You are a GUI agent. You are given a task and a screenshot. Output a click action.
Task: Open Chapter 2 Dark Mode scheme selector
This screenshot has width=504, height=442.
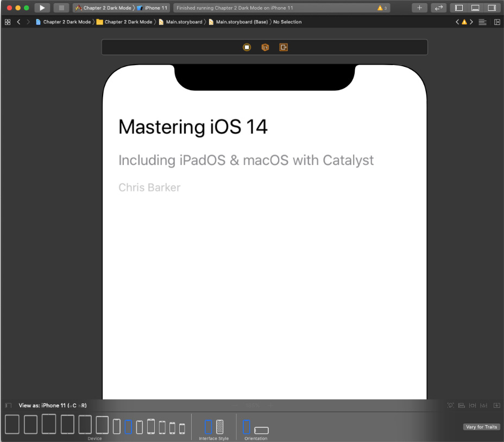(104, 8)
